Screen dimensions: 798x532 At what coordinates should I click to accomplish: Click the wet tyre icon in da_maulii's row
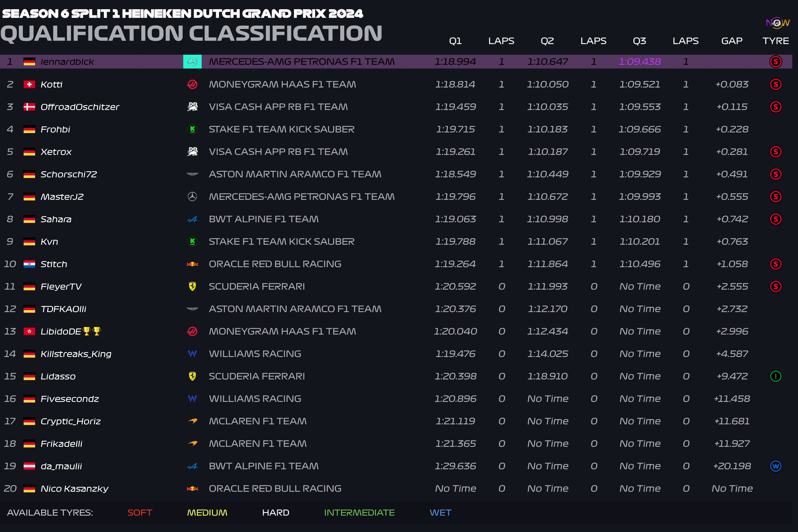point(776,466)
